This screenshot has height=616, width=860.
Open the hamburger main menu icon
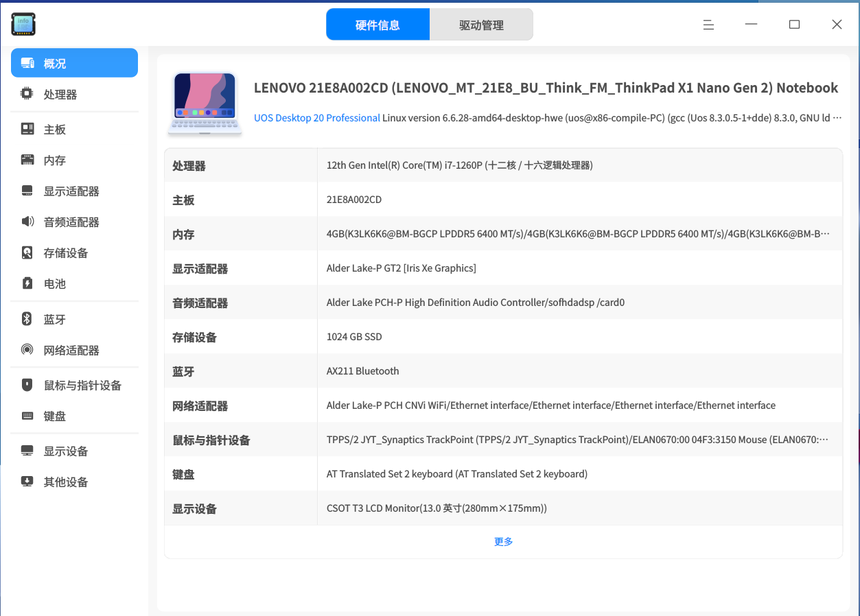709,25
